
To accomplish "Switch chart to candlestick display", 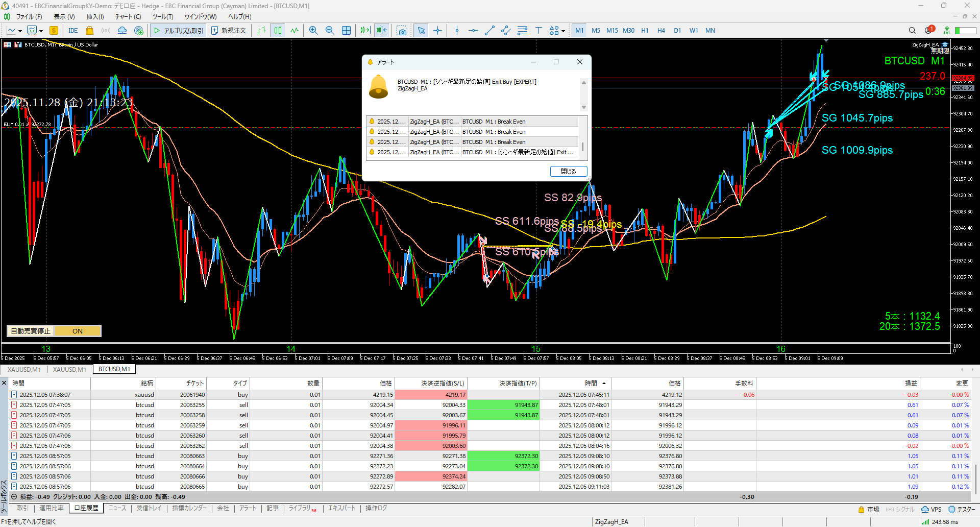I will [278, 31].
